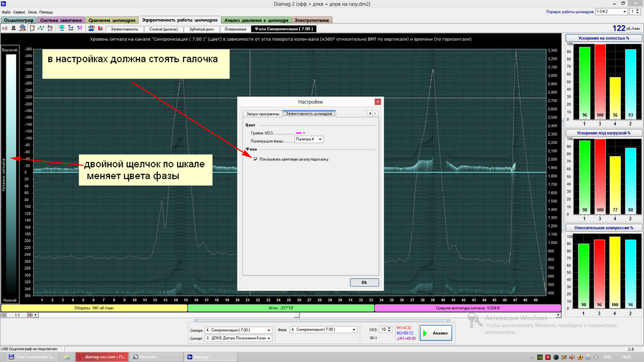The height and width of the screenshot is (362, 644).
Task: Open the Фаза channel dropdown
Action: (323, 329)
